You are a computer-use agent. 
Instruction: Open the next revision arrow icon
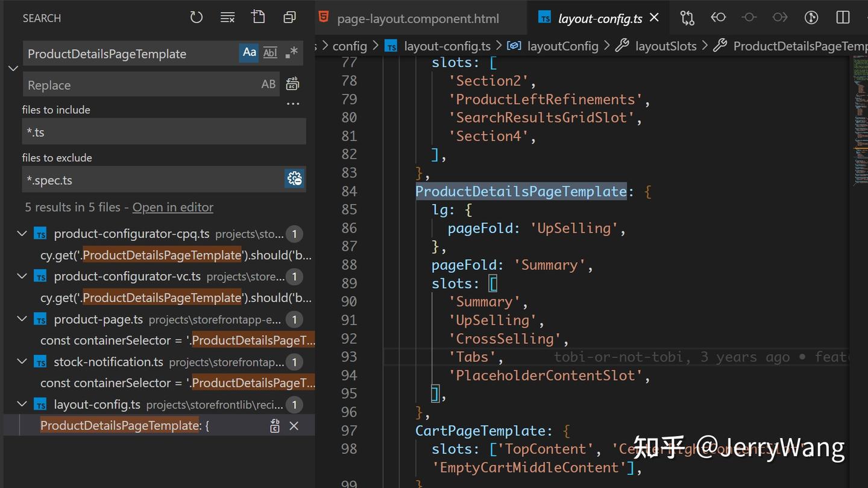pyautogui.click(x=780, y=17)
